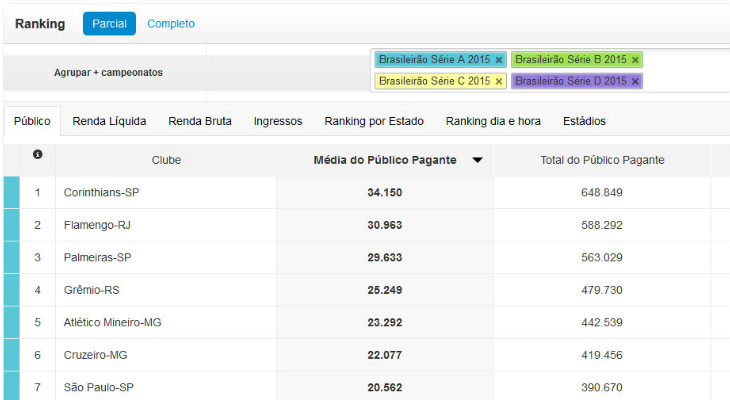Remove the Brasileirão Série C 2015 tag
This screenshot has width=730, height=400.
pos(499,81)
